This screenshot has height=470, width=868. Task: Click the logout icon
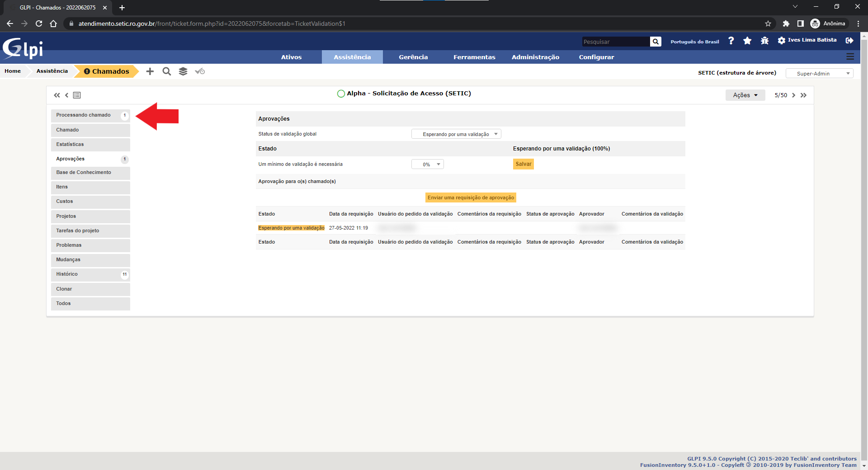pyautogui.click(x=849, y=41)
